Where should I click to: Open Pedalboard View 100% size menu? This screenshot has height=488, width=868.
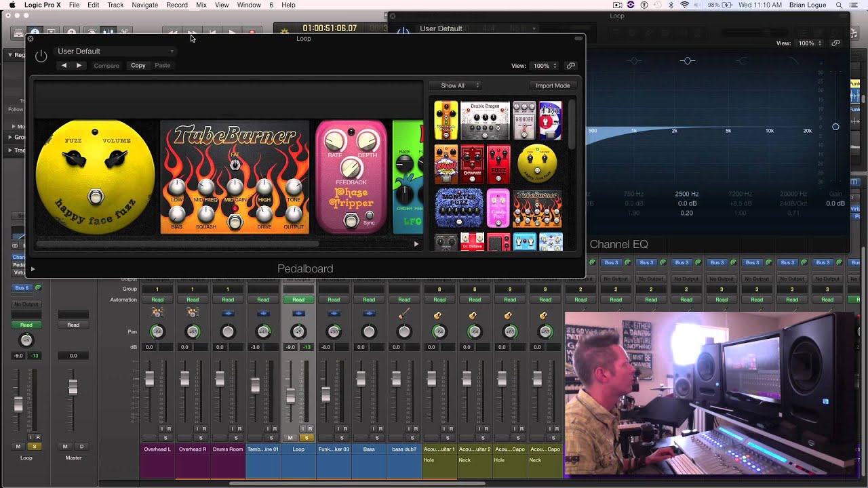tap(545, 66)
